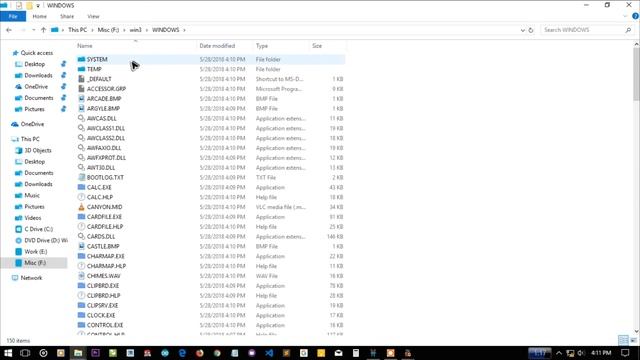640x360 pixels.
Task: Open pinned Downloads under Quick access
Action: pyautogui.click(x=38, y=76)
